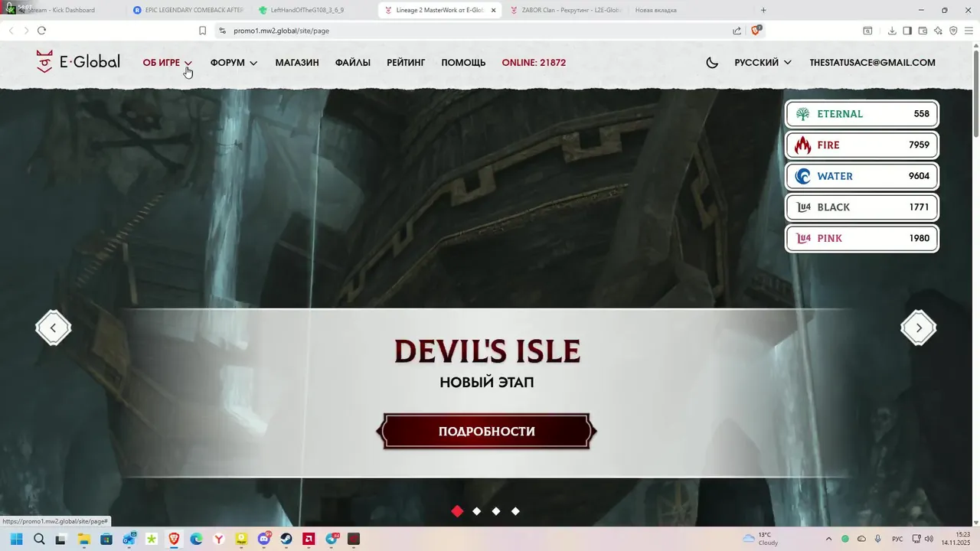Open Telegram from taskbar

tap(332, 539)
